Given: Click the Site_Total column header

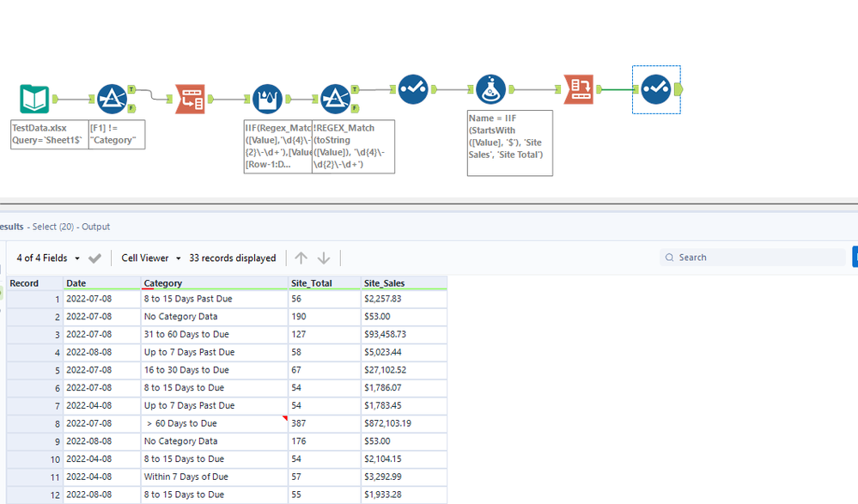Looking at the screenshot, I should (325, 283).
